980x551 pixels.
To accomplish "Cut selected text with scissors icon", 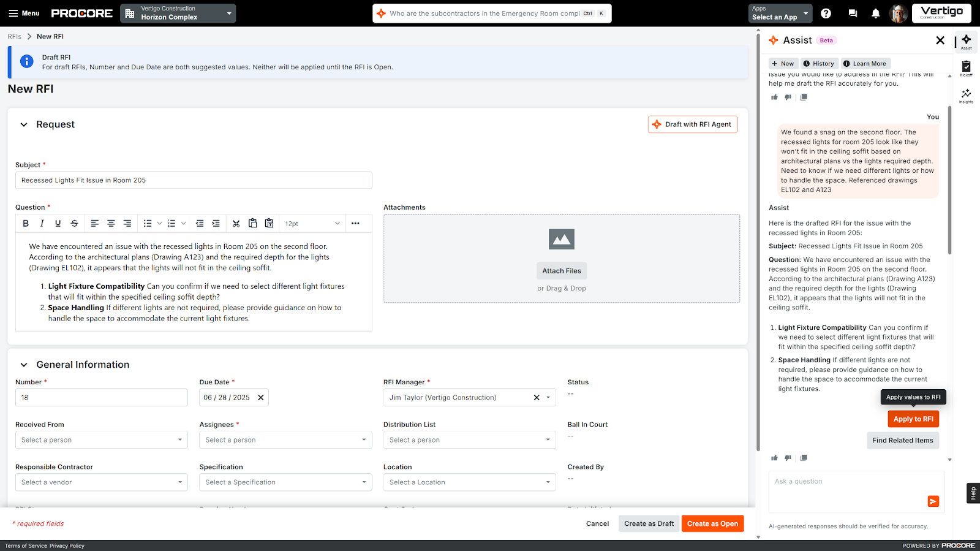I will point(236,224).
